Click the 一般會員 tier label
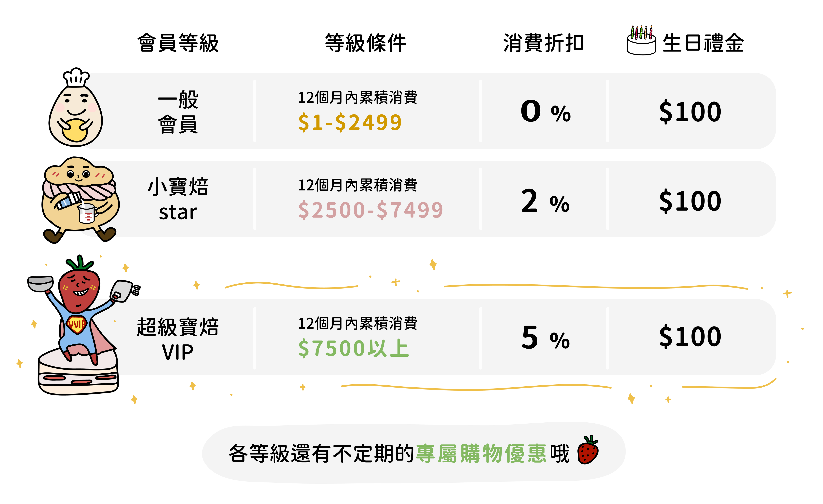Viewport: 823px width, 504px height. 178,112
